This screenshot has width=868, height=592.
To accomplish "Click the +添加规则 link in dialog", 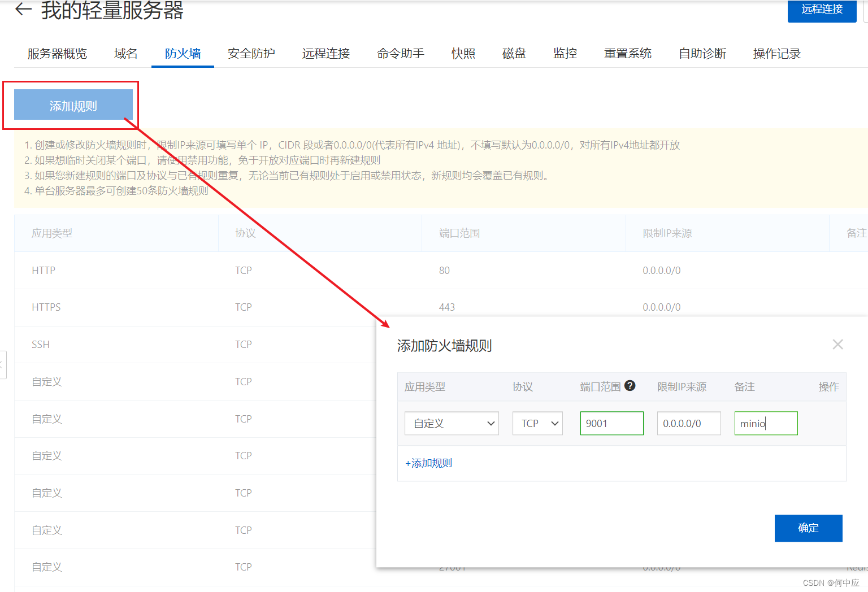I will [429, 463].
